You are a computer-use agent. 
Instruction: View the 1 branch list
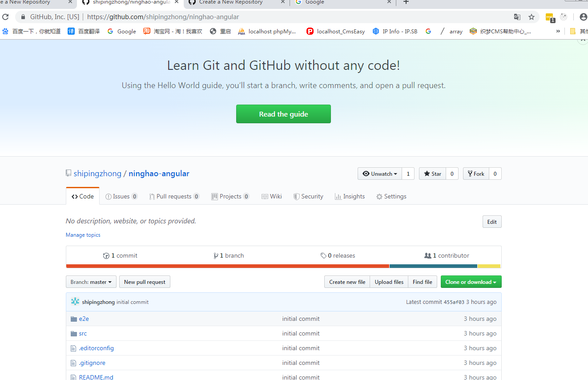click(x=229, y=255)
